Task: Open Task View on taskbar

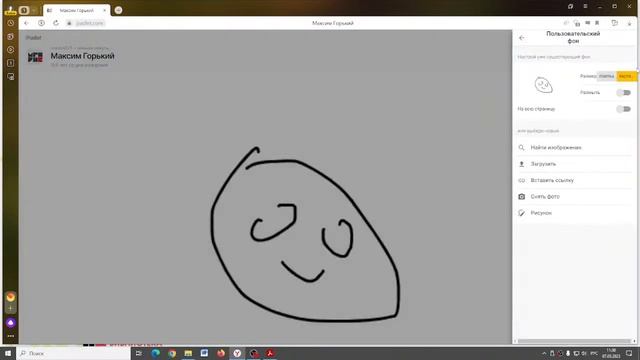Action: click(139, 353)
